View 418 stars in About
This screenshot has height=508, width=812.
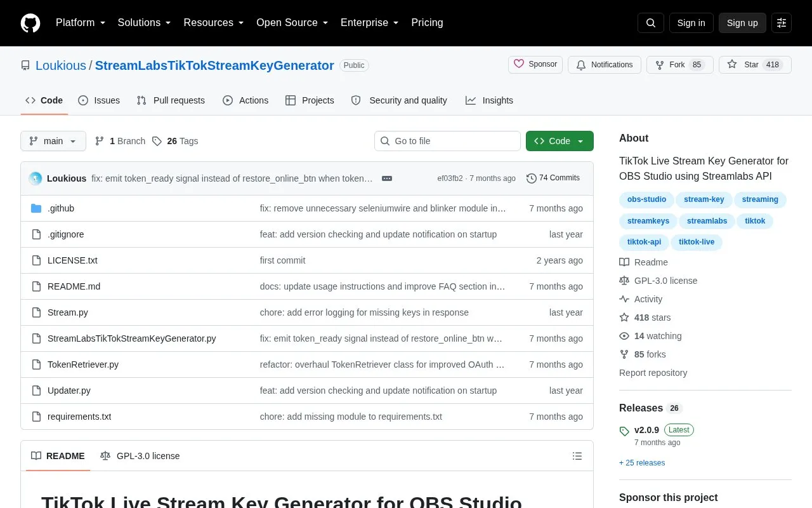point(645,317)
